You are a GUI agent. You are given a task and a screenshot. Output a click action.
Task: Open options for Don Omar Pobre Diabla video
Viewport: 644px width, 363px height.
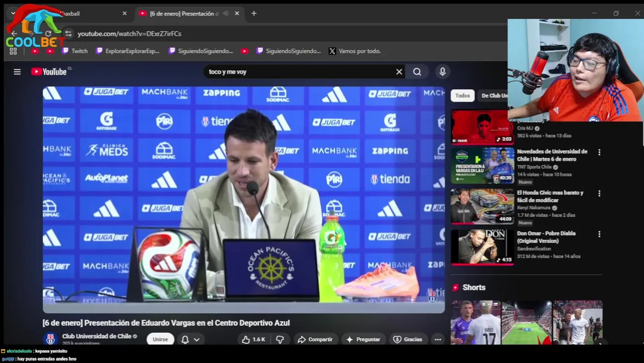tap(599, 234)
